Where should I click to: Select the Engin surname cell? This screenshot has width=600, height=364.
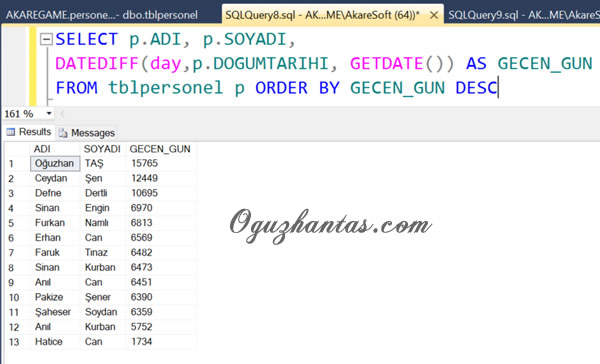[103, 208]
